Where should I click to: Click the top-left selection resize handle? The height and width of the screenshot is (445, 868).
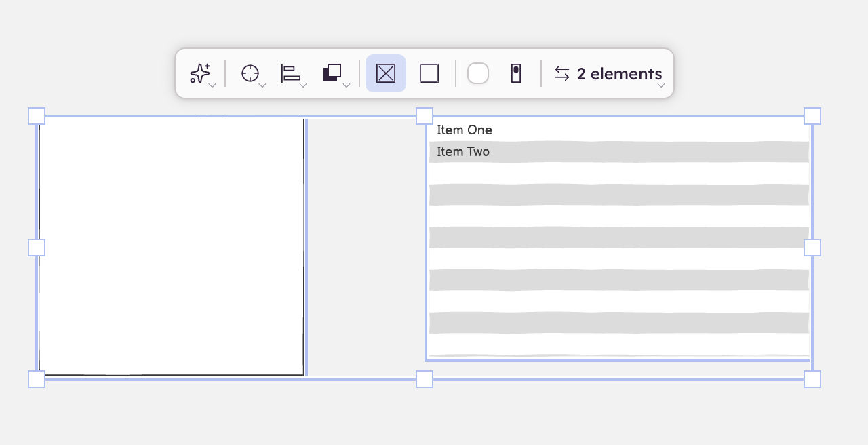[37, 116]
